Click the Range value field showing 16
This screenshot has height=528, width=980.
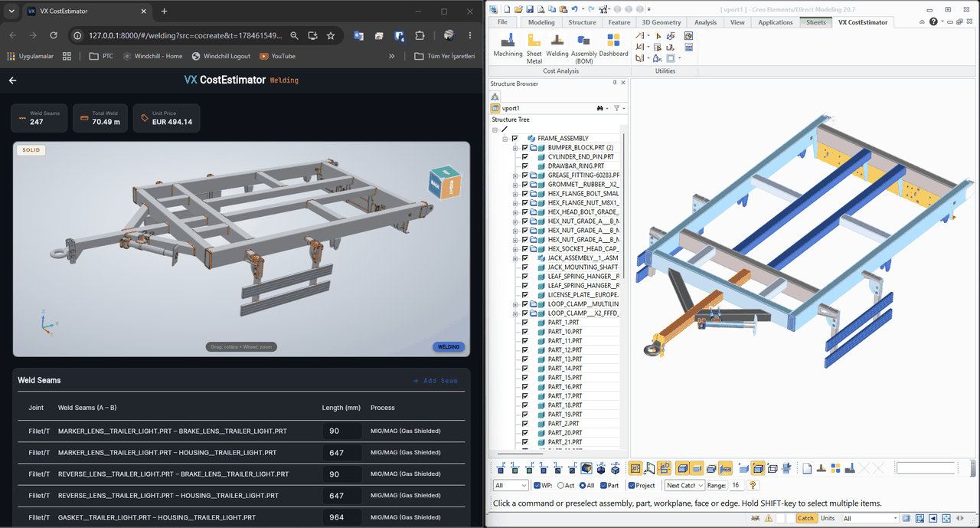pyautogui.click(x=736, y=485)
